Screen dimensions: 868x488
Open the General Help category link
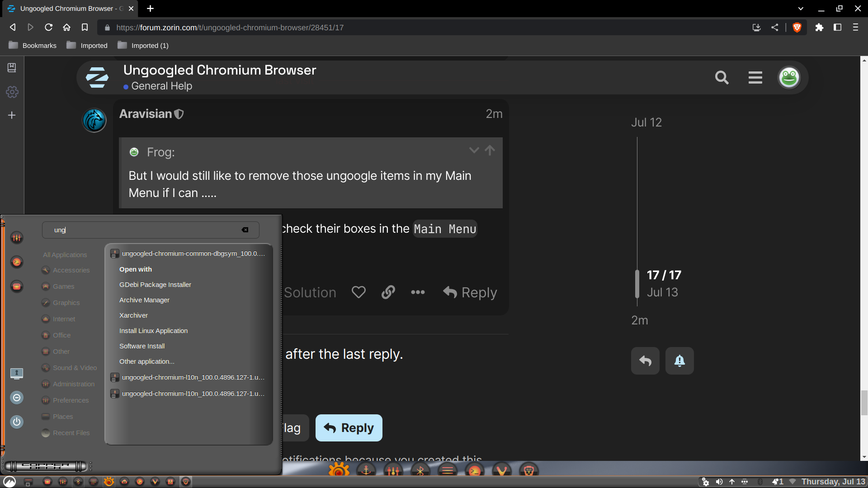pos(161,86)
